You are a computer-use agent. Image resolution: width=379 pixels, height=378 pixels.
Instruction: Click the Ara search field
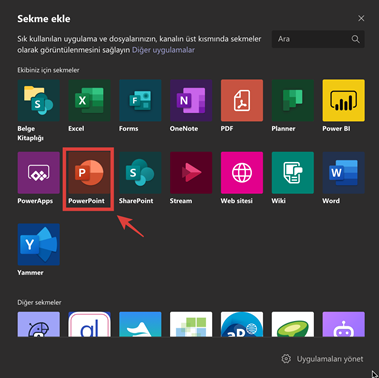tap(318, 39)
